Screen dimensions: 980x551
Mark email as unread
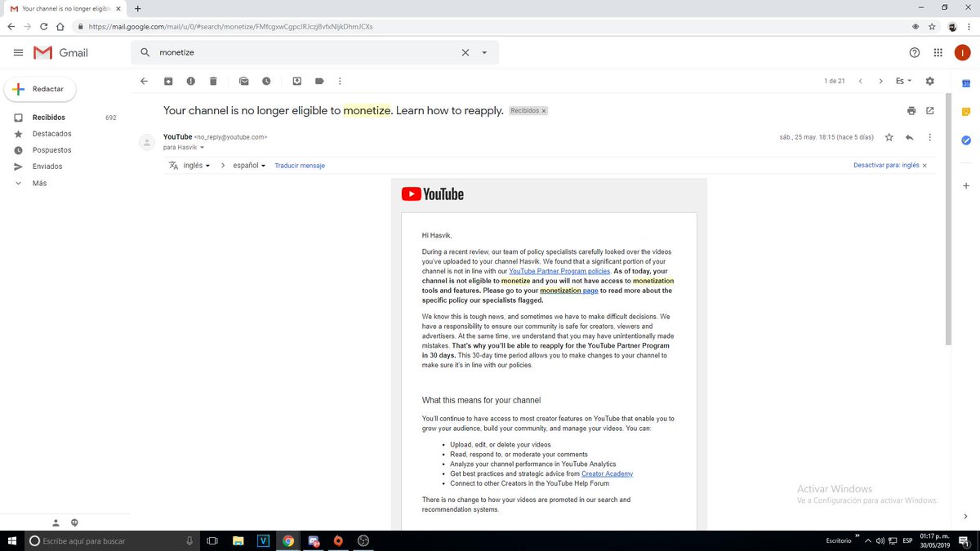pos(243,81)
